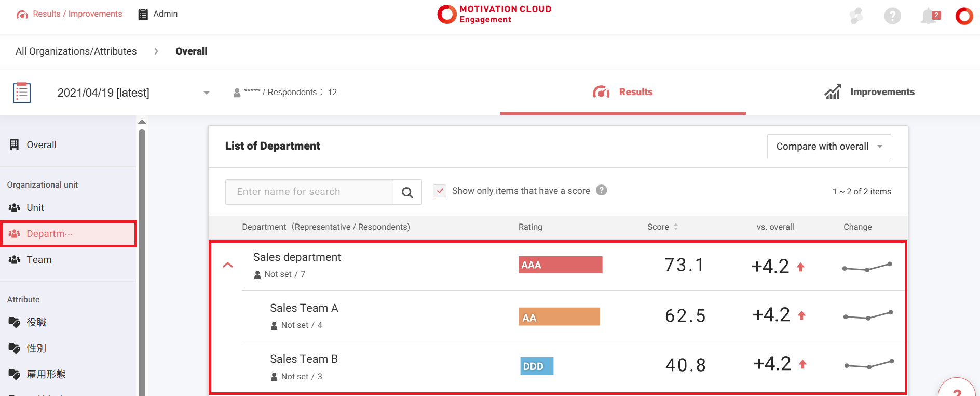Image resolution: width=980 pixels, height=396 pixels.
Task: Click the notification bell icon
Action: pyautogui.click(x=929, y=16)
